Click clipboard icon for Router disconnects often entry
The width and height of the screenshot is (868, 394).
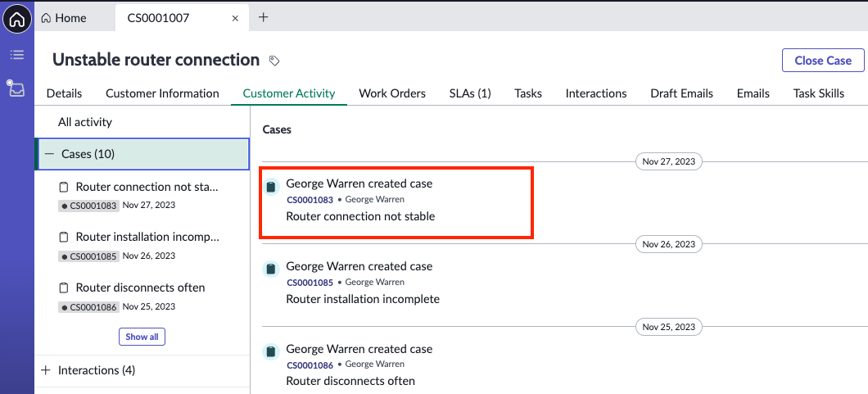pos(270,351)
